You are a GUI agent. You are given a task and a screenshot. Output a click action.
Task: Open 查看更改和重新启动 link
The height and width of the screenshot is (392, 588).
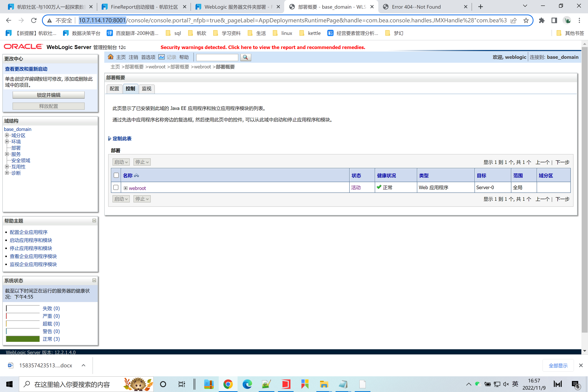(x=26, y=69)
